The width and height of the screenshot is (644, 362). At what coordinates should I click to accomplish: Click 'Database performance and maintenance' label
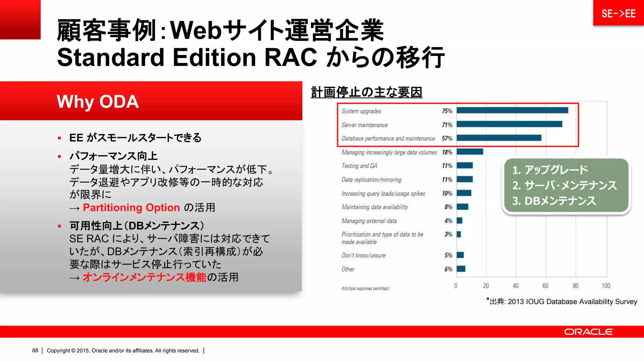tap(388, 139)
